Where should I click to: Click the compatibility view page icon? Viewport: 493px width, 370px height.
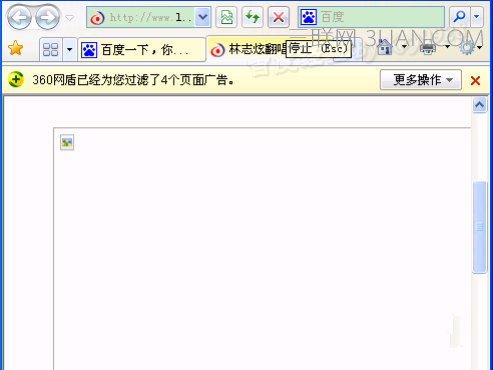[226, 17]
